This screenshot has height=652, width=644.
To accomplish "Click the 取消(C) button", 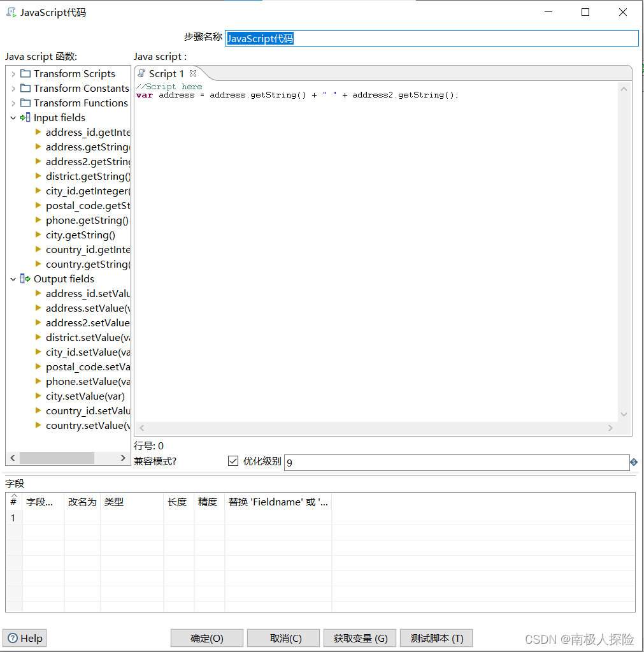I will point(283,638).
